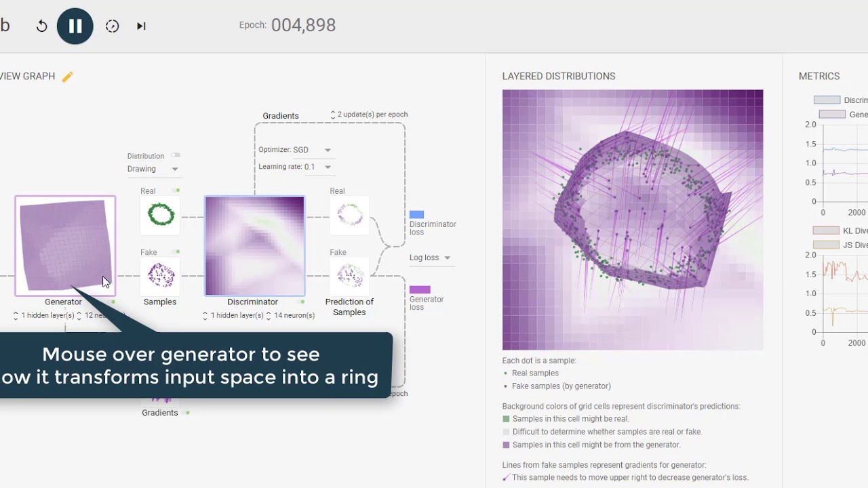Click the reset model icon
Image resolution: width=868 pixels, height=488 pixels.
pos(42,26)
